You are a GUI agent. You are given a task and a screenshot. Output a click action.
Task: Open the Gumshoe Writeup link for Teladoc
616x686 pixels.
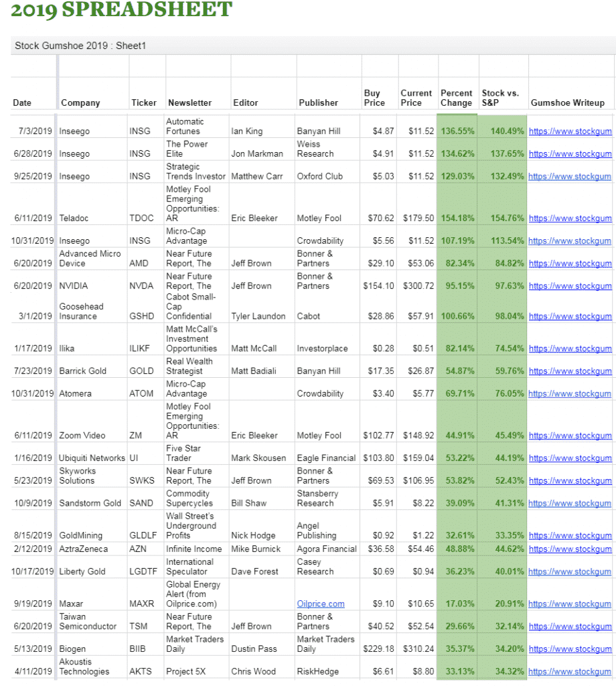click(x=570, y=218)
